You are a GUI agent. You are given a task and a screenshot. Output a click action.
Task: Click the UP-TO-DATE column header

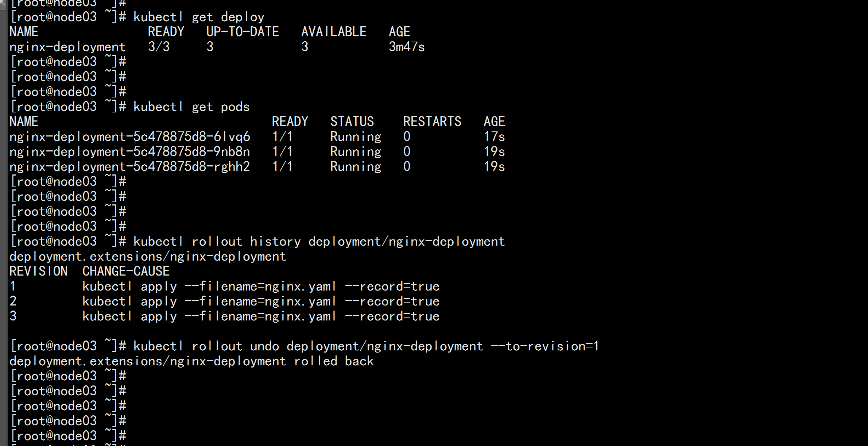point(243,32)
